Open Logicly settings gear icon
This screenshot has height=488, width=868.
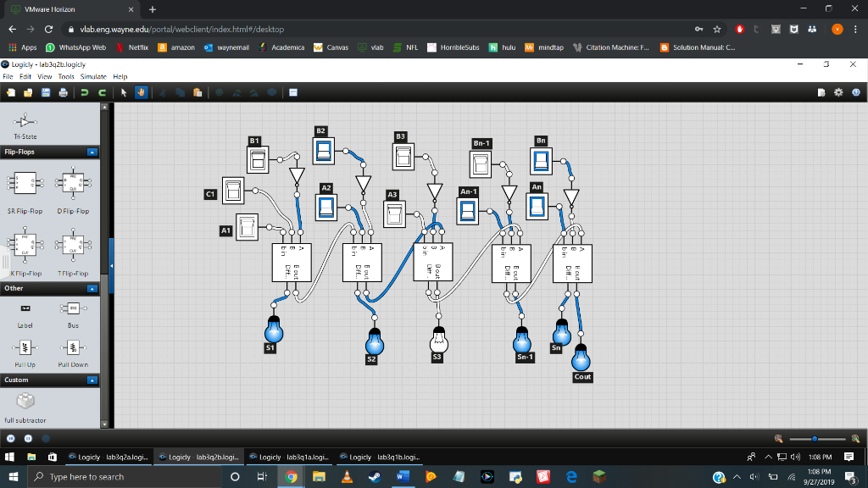pos(838,92)
